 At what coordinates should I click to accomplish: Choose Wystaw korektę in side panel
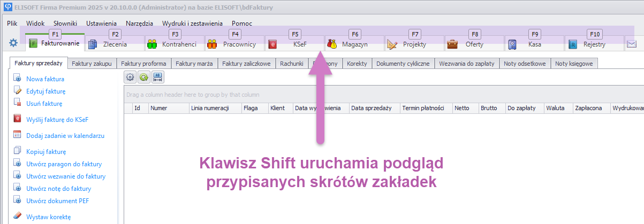[48, 217]
